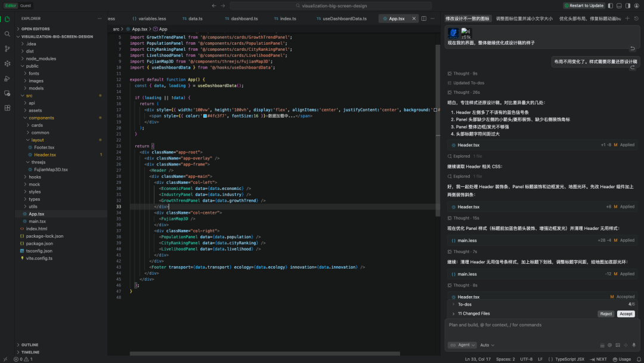Image resolution: width=644 pixels, height=363 pixels.
Task: Start a new chat with plus icon
Action: pyautogui.click(x=627, y=19)
